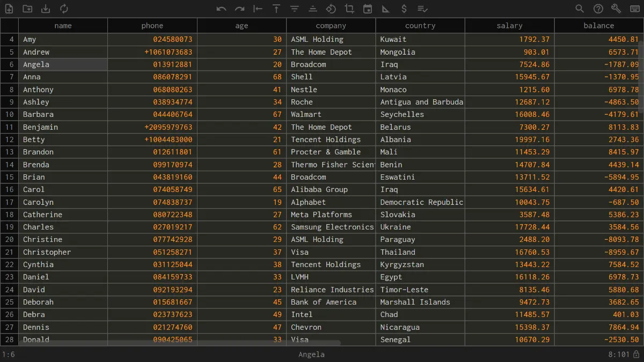Image resolution: width=644 pixels, height=362 pixels.
Task: Click the new file icon
Action: coord(9,9)
